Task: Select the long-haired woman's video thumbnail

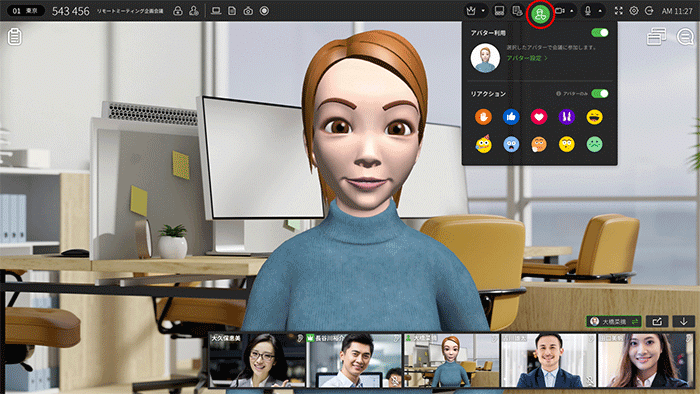Action: [646, 360]
